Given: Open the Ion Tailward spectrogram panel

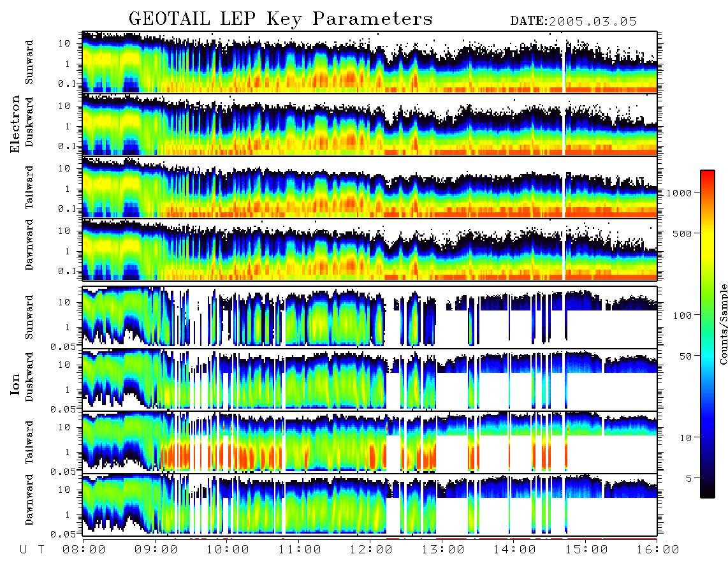Looking at the screenshot, I should [x=370, y=442].
